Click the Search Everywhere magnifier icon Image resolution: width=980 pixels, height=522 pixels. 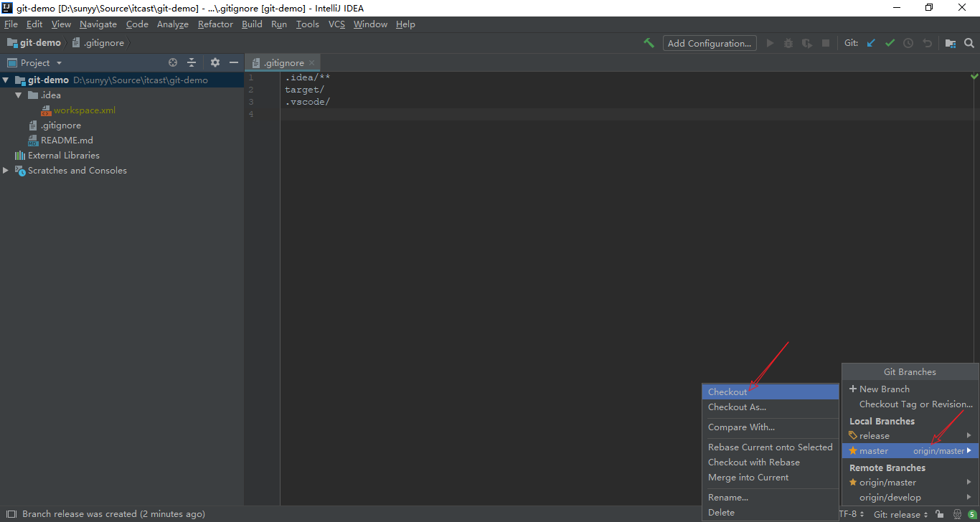point(969,43)
